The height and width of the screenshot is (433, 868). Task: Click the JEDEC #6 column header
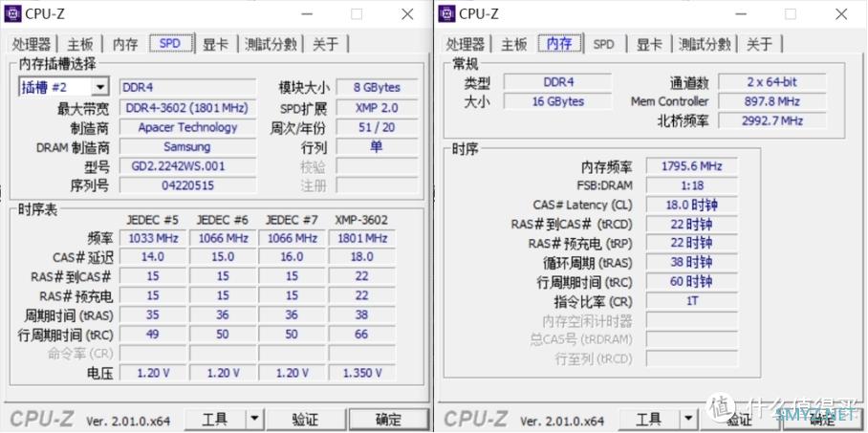tap(223, 220)
